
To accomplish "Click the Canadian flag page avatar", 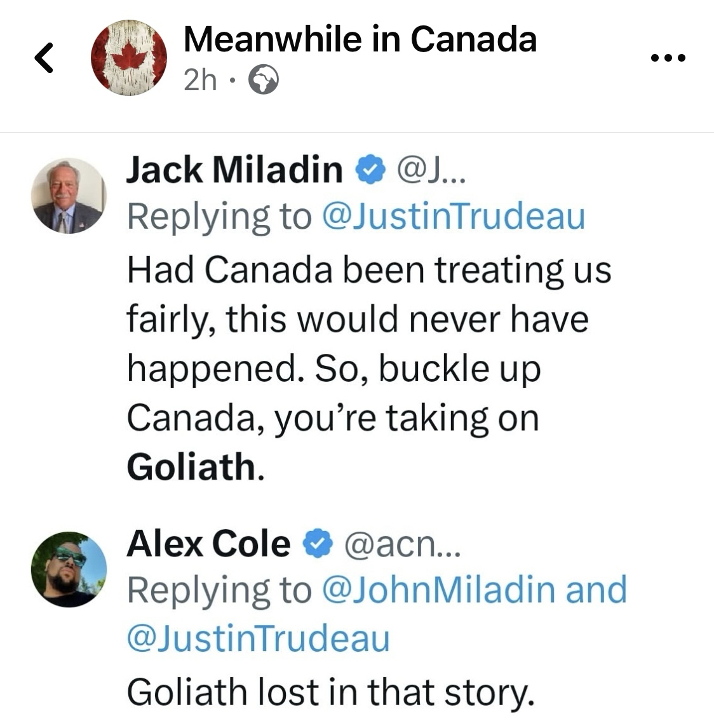I will [130, 58].
